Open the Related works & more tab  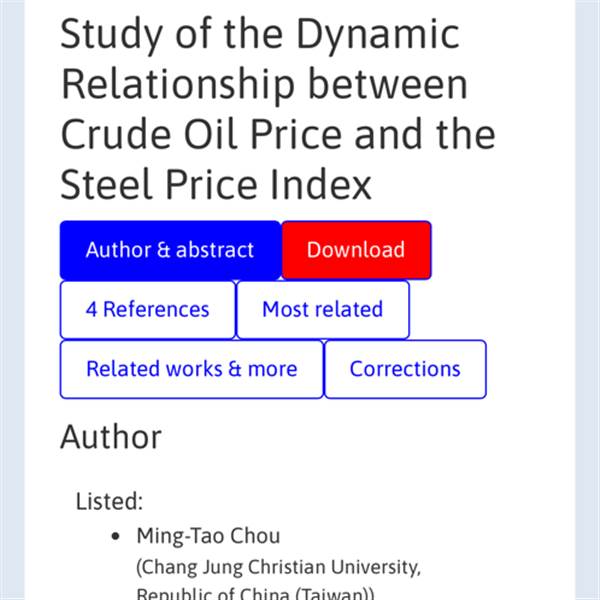click(191, 368)
